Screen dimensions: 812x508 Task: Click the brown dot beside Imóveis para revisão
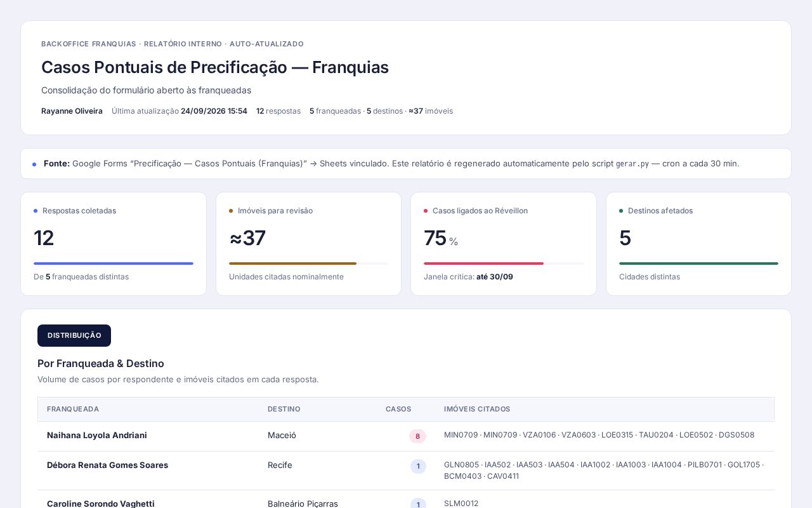(x=231, y=211)
